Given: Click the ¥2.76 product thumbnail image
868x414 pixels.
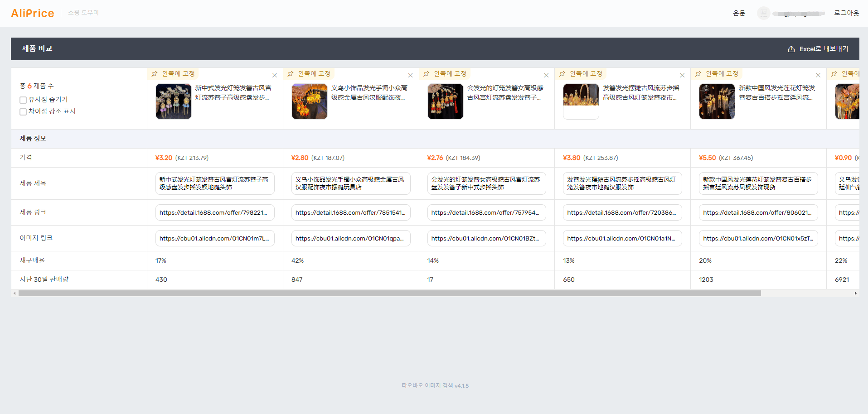Looking at the screenshot, I should click(x=445, y=101).
